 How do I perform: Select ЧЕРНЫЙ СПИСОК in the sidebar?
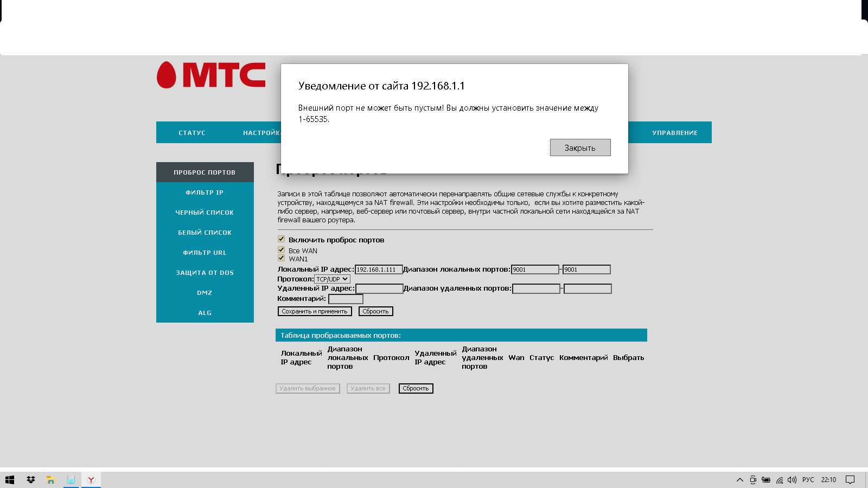(205, 213)
